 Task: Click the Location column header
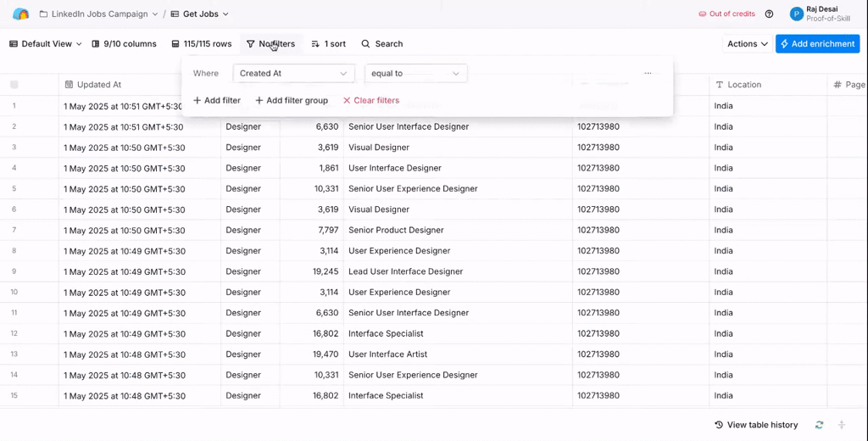[744, 85]
